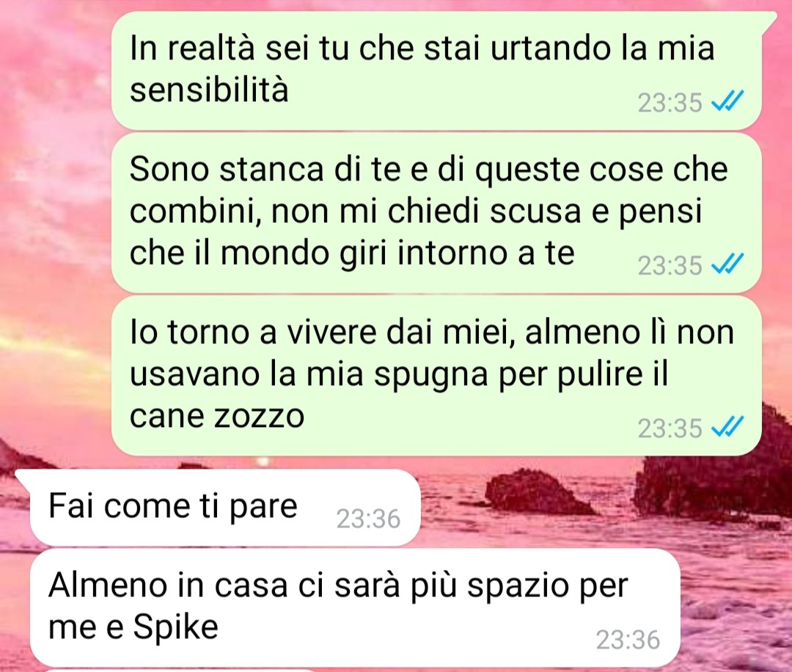
Task: Click the read receipt ticks on the 'Sono stanca' message
Action: pyautogui.click(x=727, y=263)
